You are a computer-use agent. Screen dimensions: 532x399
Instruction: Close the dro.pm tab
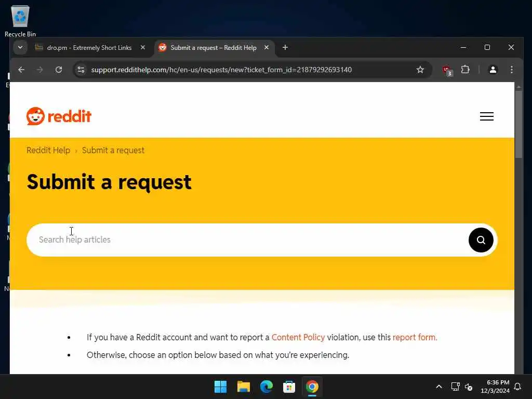(x=143, y=47)
